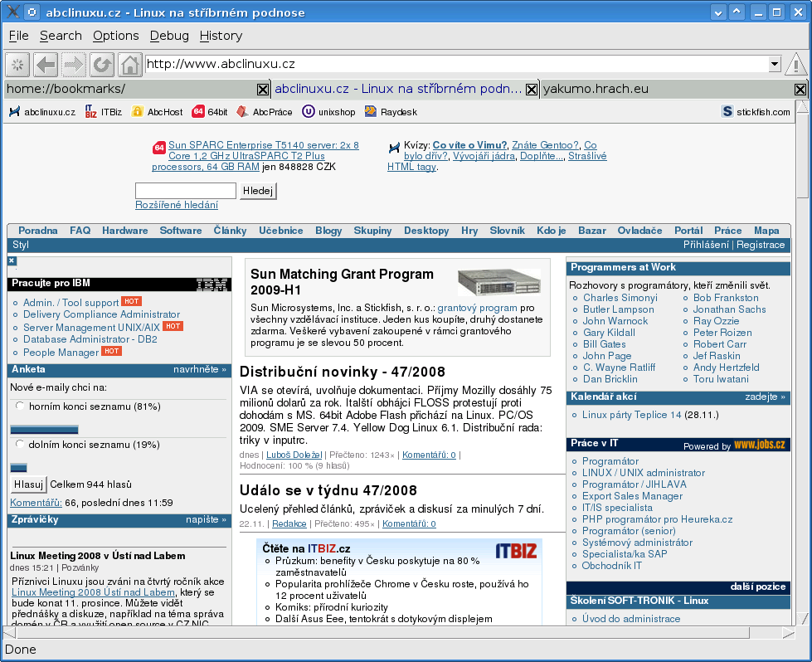The width and height of the screenshot is (812, 662).
Task: Close the home://bookmarks/ tab
Action: 263,90
